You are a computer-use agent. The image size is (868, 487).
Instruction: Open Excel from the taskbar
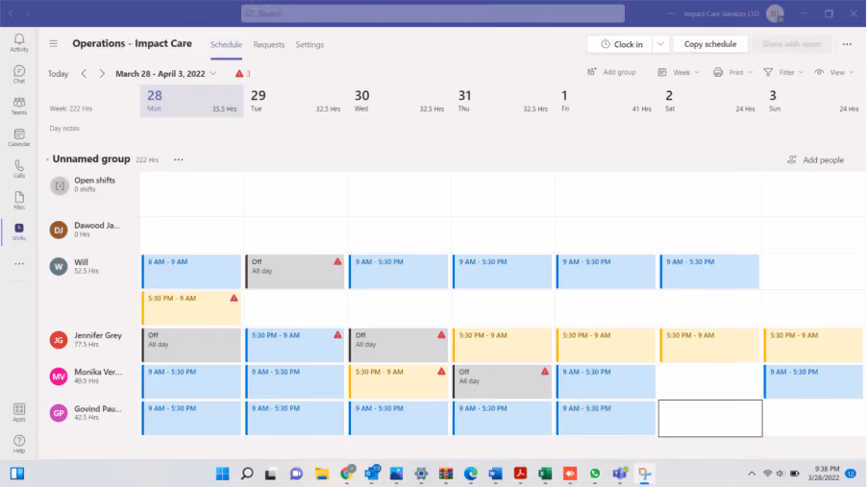545,474
